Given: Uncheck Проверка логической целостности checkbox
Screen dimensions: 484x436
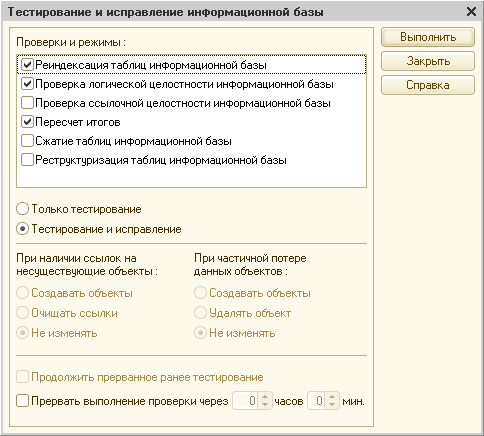Looking at the screenshot, I should click(27, 84).
